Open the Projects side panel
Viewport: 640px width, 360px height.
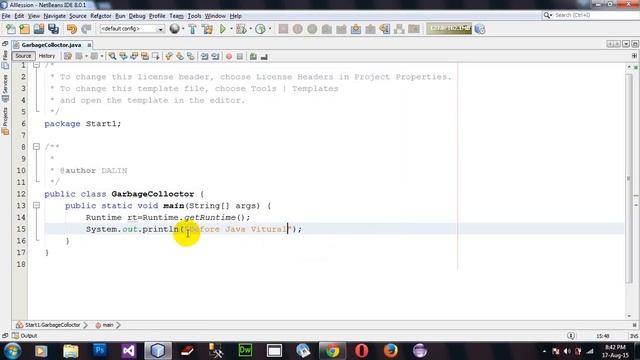coord(5,121)
